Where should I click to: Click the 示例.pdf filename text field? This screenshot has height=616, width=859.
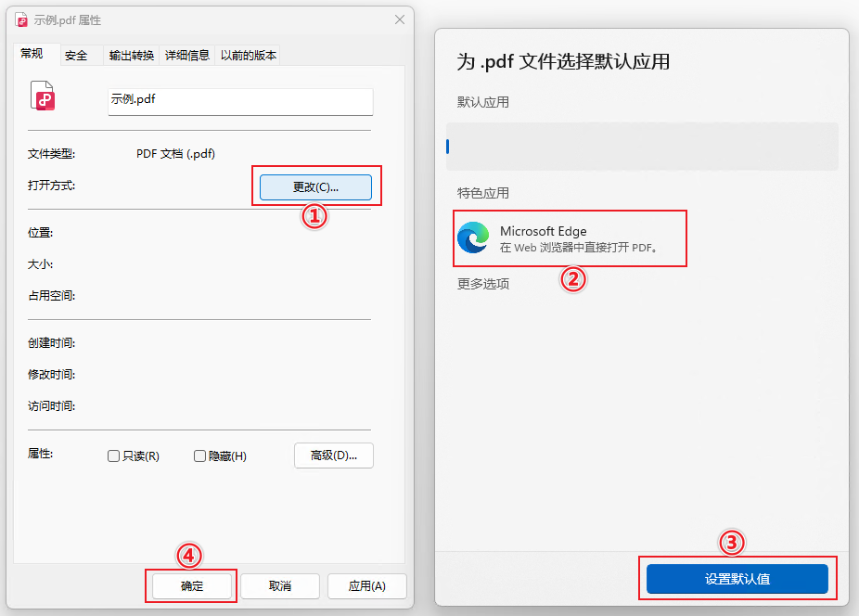(x=240, y=100)
